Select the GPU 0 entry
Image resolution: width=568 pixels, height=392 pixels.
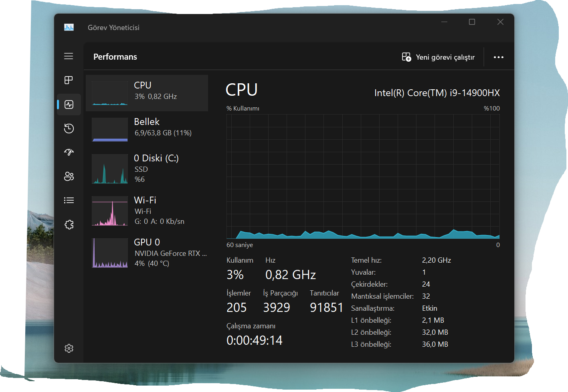click(x=147, y=253)
